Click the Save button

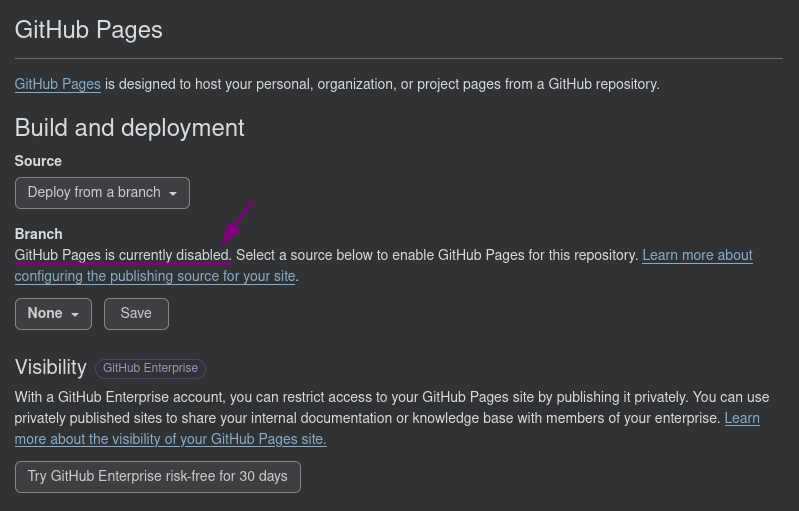click(137, 314)
